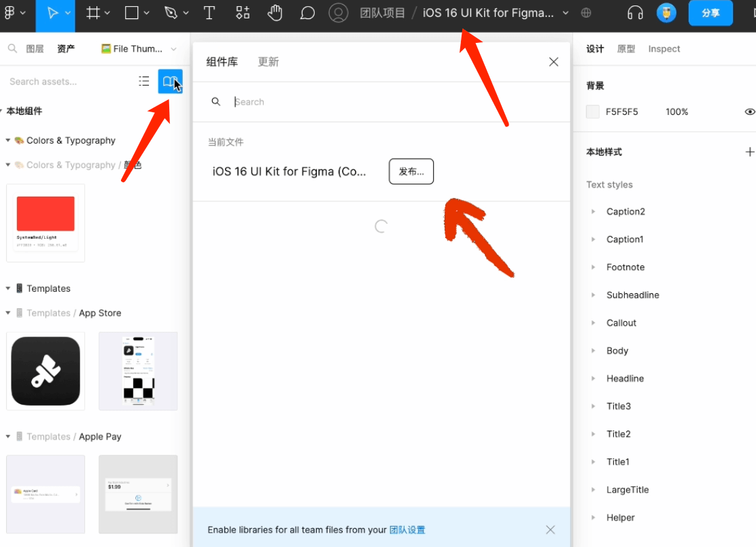756x547 pixels.
Task: Select the Text tool
Action: 209,13
